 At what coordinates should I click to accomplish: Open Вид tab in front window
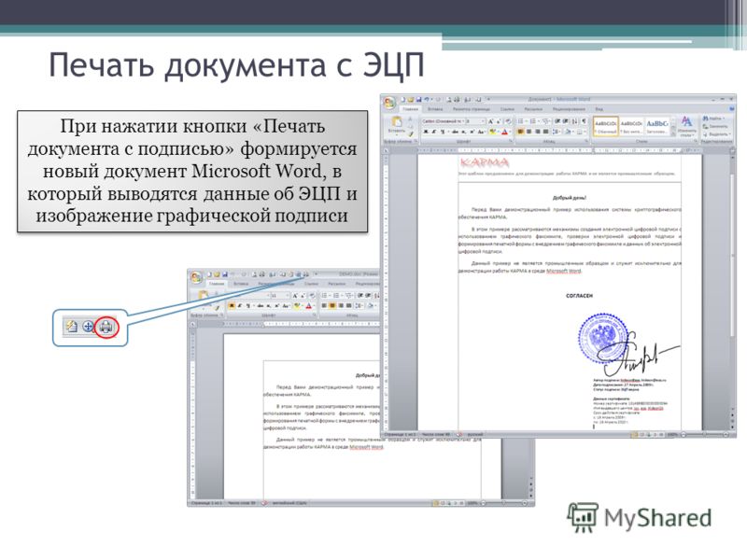point(599,109)
